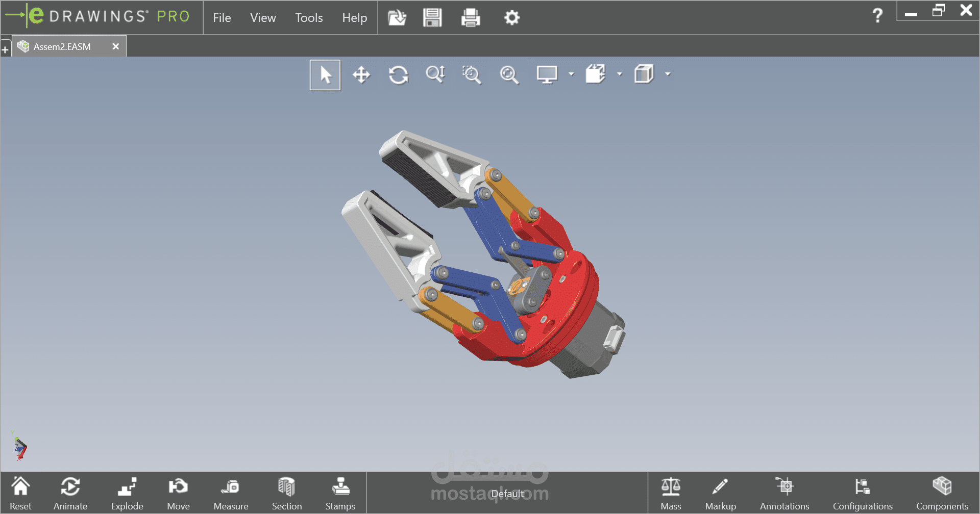This screenshot has width=980, height=514.
Task: Open the File menu
Action: (x=222, y=18)
